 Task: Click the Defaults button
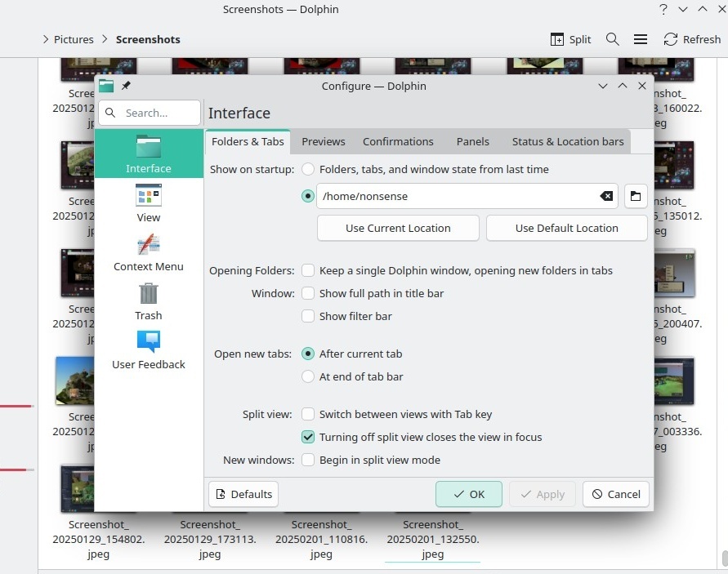pyautogui.click(x=243, y=494)
